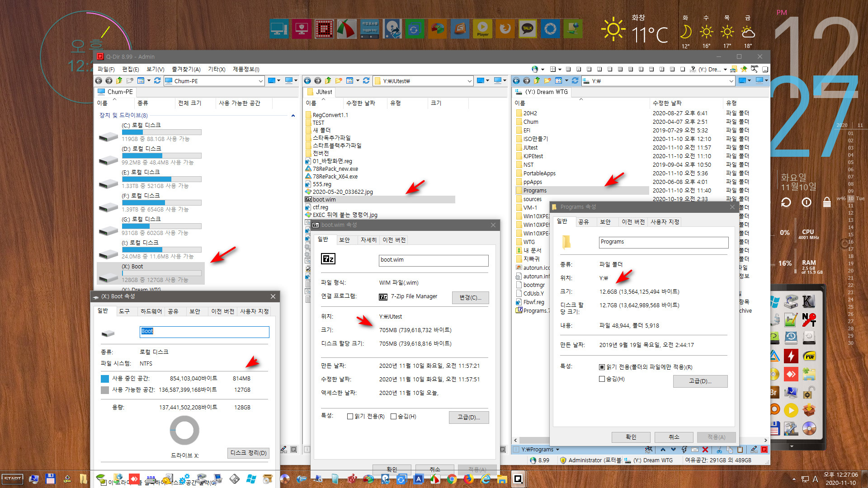868x488 pixels.
Task: Open the Y:\JUtest\ address dropdown
Action: click(469, 81)
